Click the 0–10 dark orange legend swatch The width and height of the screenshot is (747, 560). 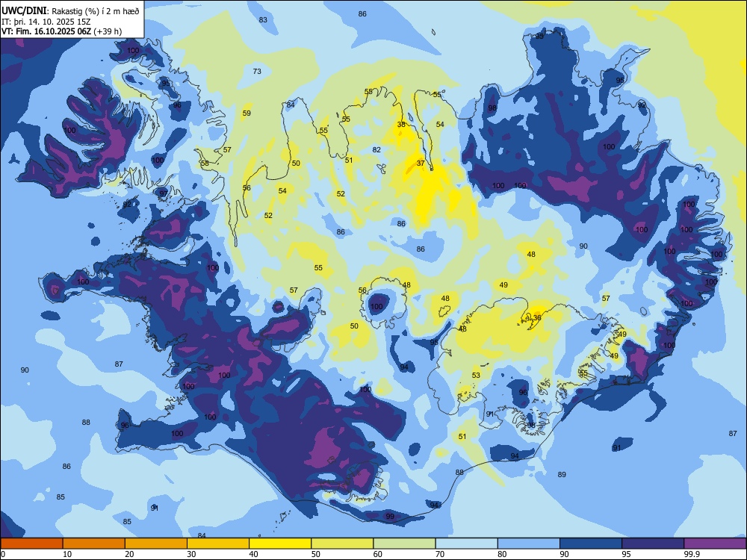(x=31, y=544)
